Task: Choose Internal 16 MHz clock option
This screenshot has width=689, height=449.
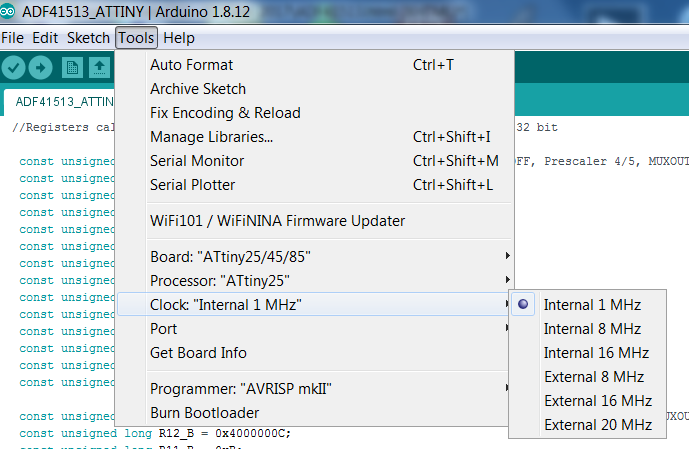Action: click(587, 353)
